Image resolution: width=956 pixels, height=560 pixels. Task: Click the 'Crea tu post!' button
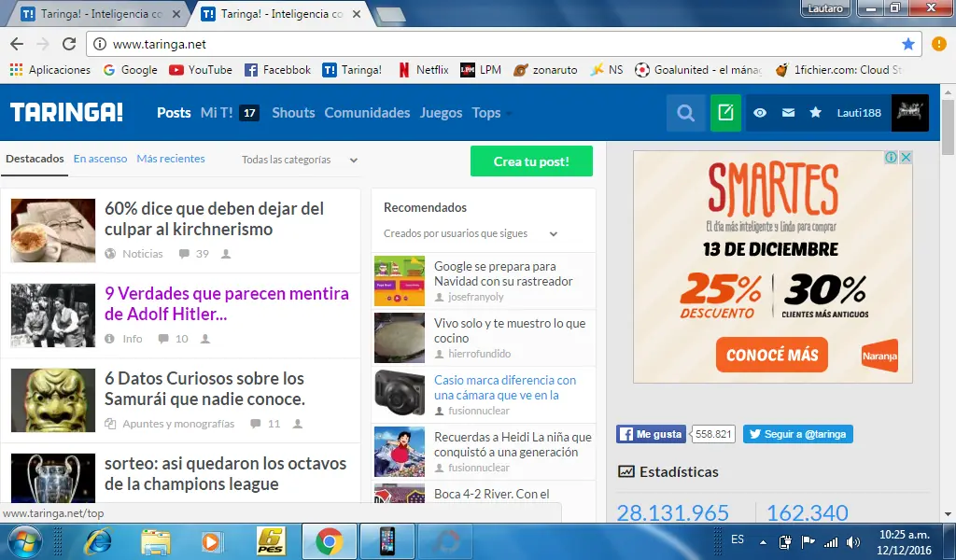[531, 161]
